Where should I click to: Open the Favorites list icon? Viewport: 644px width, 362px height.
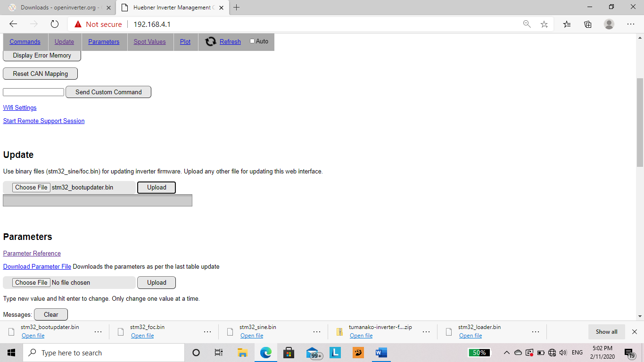pyautogui.click(x=567, y=24)
